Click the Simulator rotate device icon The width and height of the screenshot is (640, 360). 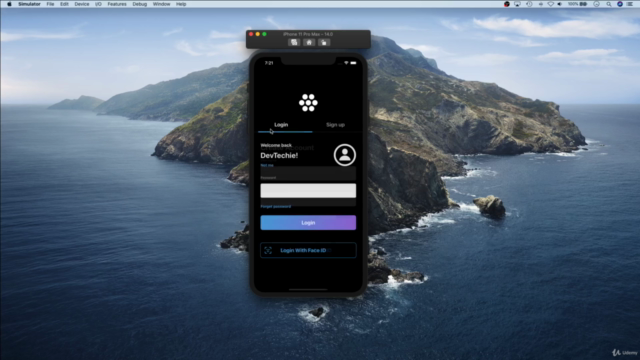324,42
